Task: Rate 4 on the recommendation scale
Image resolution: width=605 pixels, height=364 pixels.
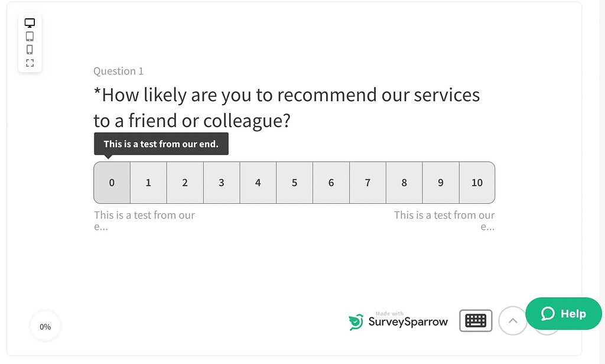Action: click(x=258, y=183)
